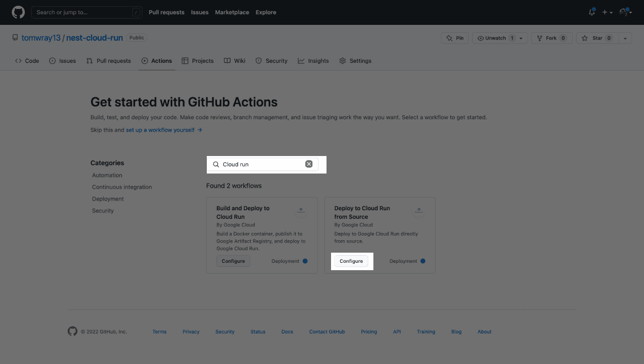The image size is (644, 364).
Task: Click the workflow search field containing Cloud run
Action: 263,164
